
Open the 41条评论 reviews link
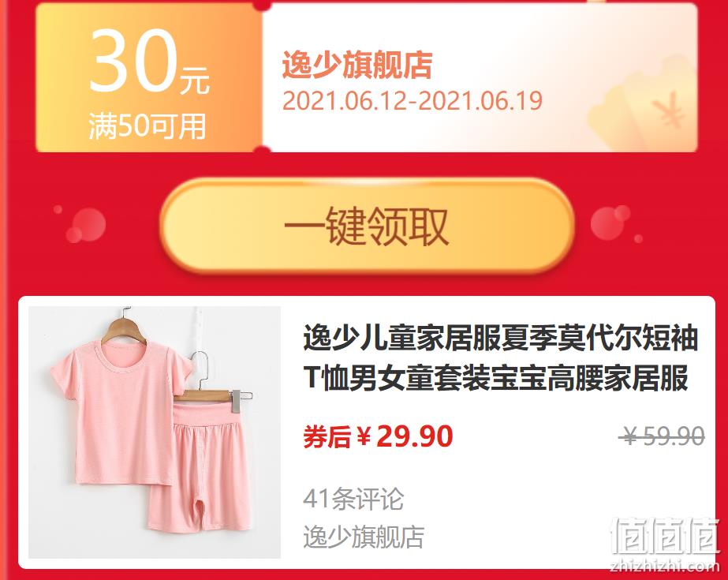click(353, 500)
